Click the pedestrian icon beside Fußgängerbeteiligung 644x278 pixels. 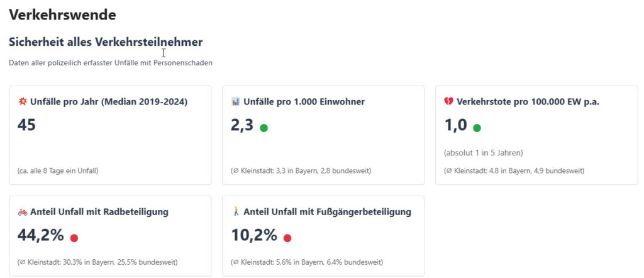[x=236, y=212]
